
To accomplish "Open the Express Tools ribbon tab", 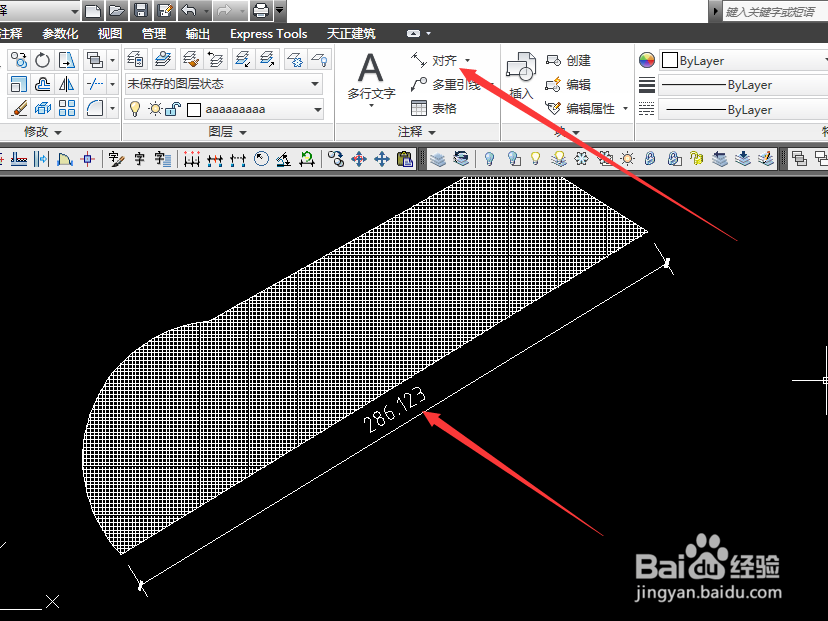I will tap(268, 34).
